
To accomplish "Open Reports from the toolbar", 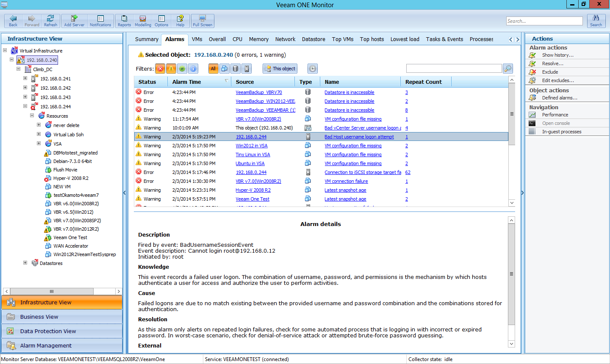I will [x=124, y=21].
